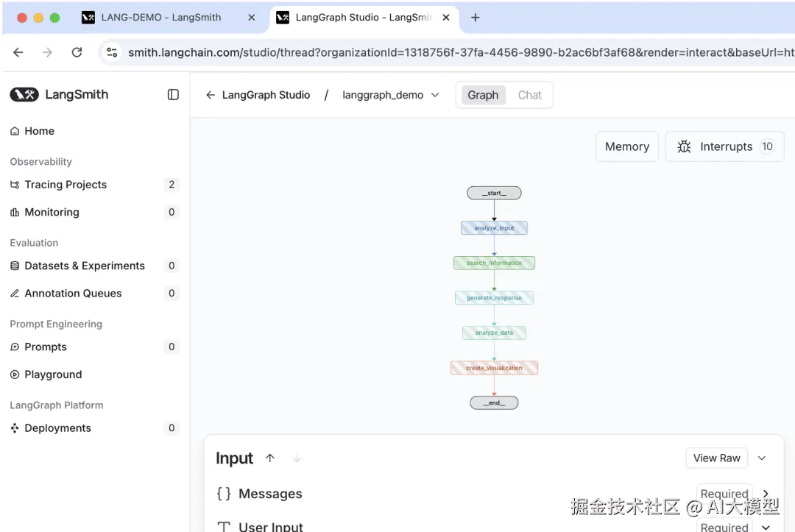Click the Input down arrow icon

coord(297,458)
